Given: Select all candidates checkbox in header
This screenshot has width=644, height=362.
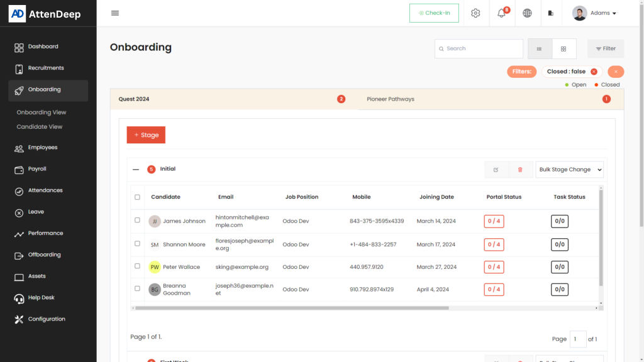Looking at the screenshot, I should (138, 197).
